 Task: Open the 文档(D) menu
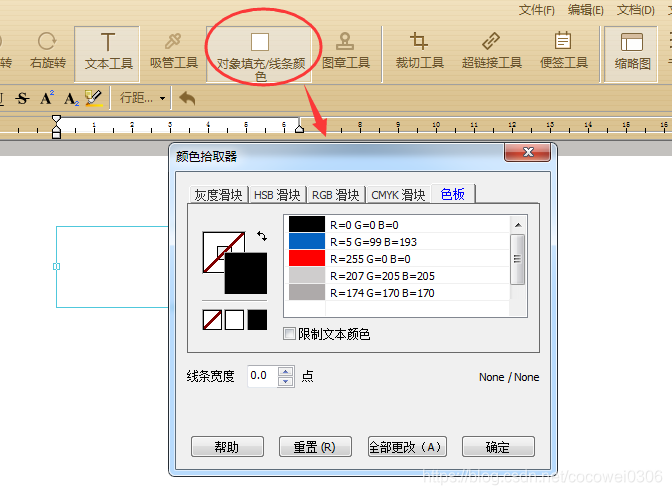click(x=636, y=10)
